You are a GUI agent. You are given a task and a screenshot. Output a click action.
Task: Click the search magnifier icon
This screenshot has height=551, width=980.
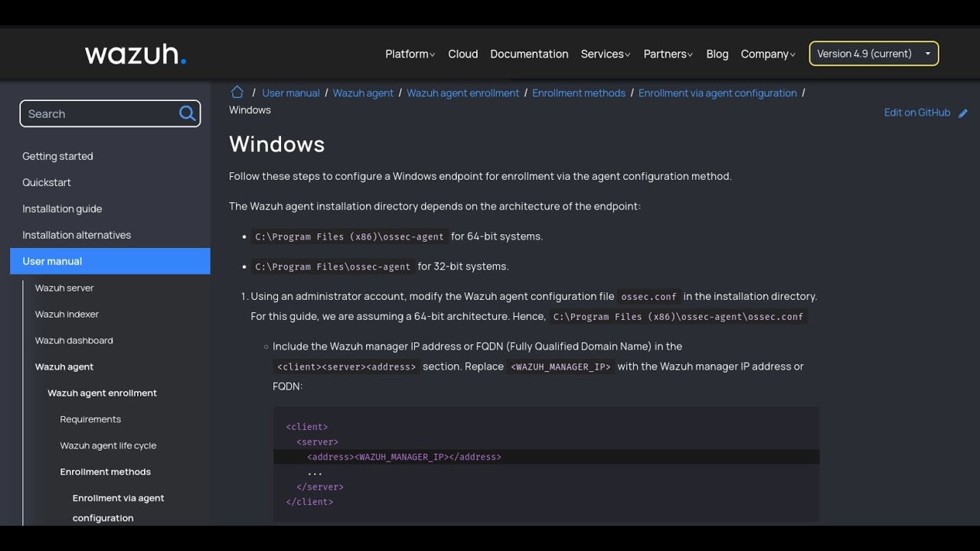pos(187,113)
